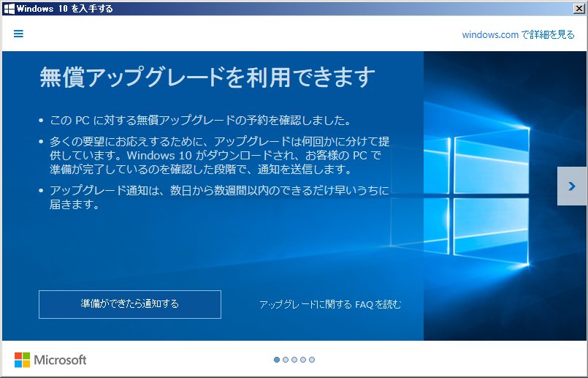Click the windows.com で詳細を見る link
The height and width of the screenshot is (378, 588).
click(518, 34)
